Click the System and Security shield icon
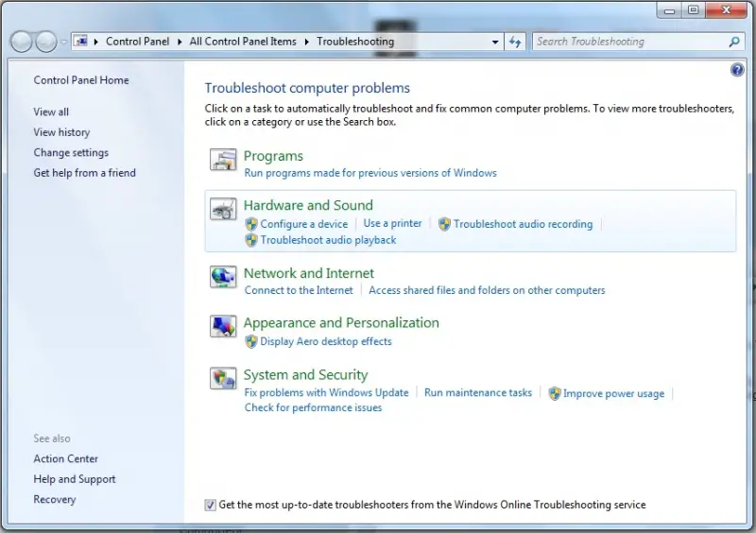 point(223,378)
